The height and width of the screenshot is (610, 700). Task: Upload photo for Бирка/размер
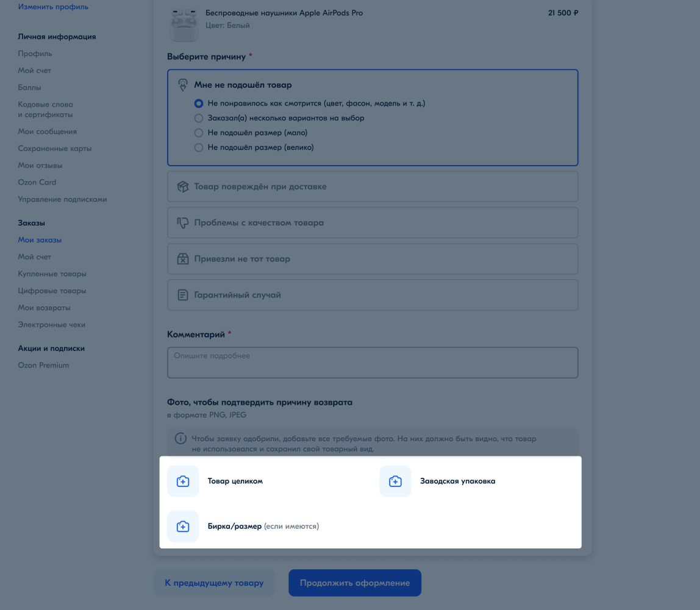[182, 526]
